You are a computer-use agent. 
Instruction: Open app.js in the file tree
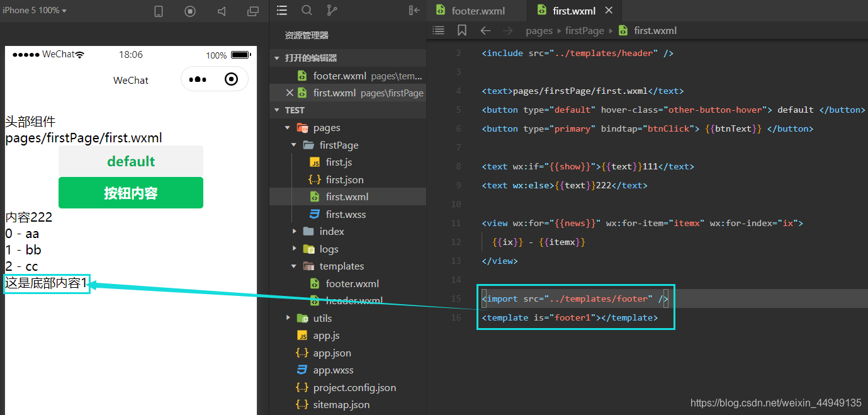click(x=347, y=335)
